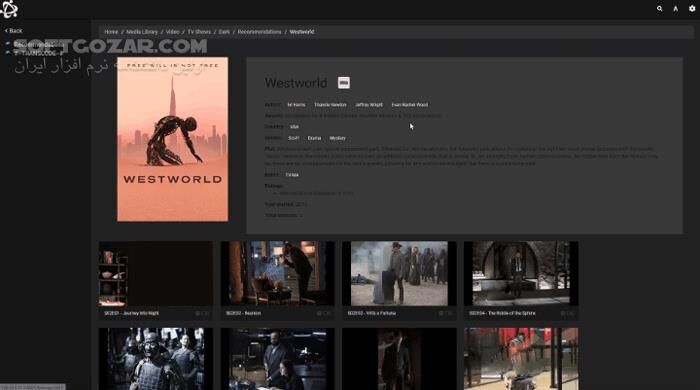Screen dimensions: 700x390
Task: Open Home in the breadcrumb
Action: [111, 32]
